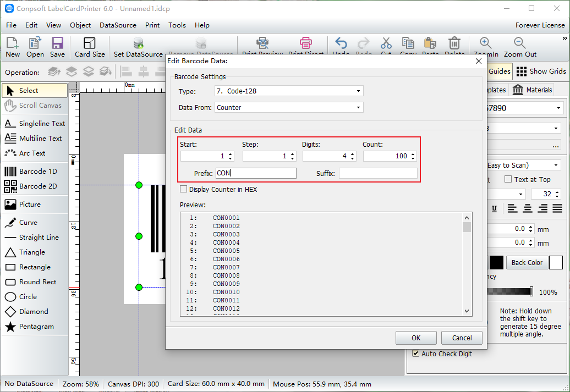Click the Paste clipboard icon
This screenshot has height=392, width=570.
[430, 43]
